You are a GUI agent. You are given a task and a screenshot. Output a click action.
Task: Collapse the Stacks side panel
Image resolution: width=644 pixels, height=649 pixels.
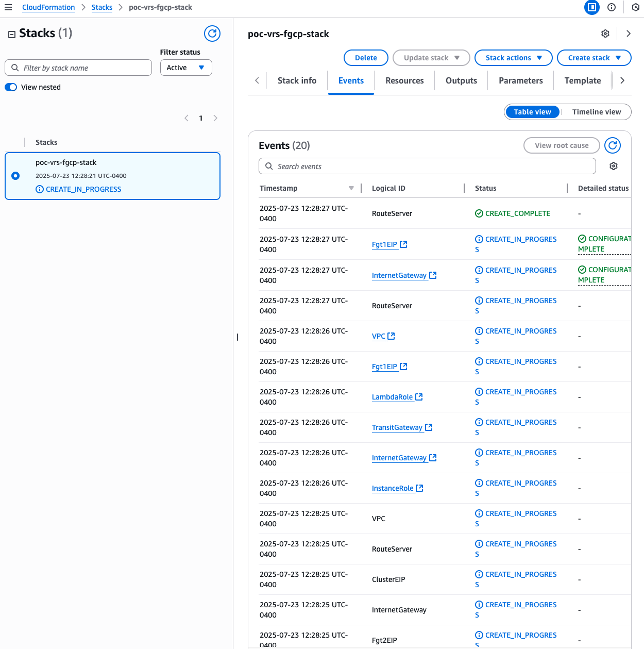[x=12, y=34]
